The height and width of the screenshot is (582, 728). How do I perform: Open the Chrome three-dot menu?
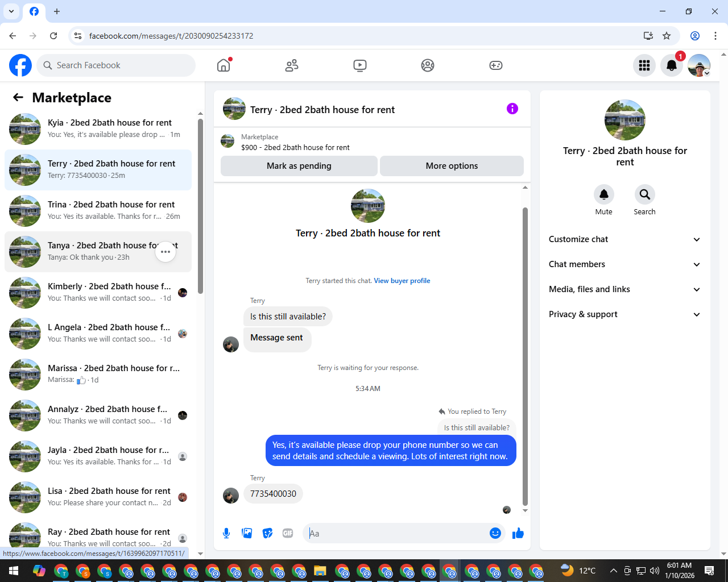715,36
